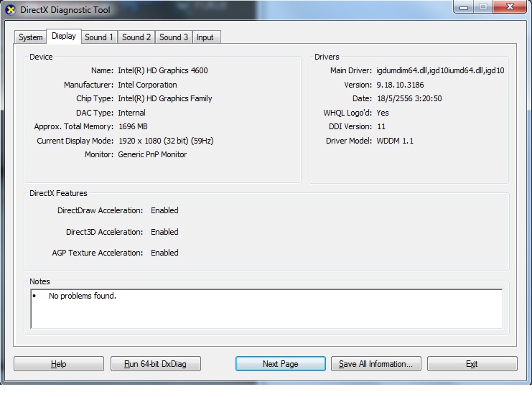The image size is (532, 397).
Task: Click the 'Generic PnP Monitor' value
Action: tap(152, 154)
